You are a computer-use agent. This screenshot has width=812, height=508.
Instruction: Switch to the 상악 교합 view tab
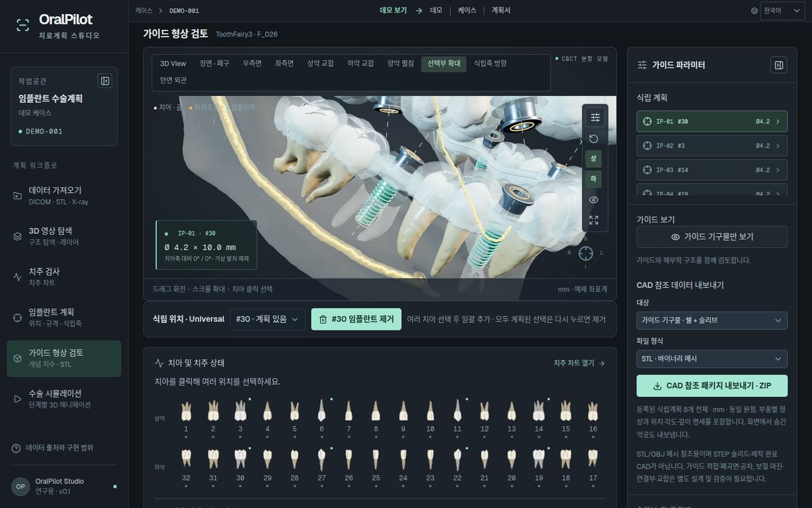[x=321, y=64]
